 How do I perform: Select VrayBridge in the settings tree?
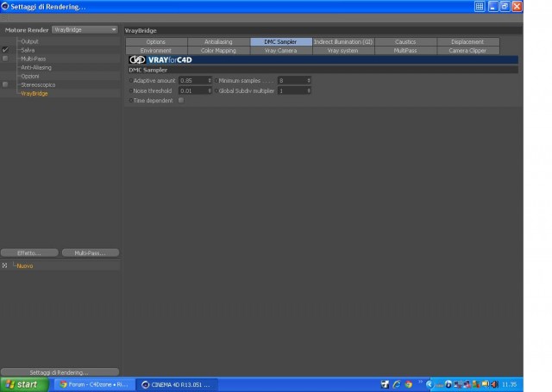tap(34, 94)
